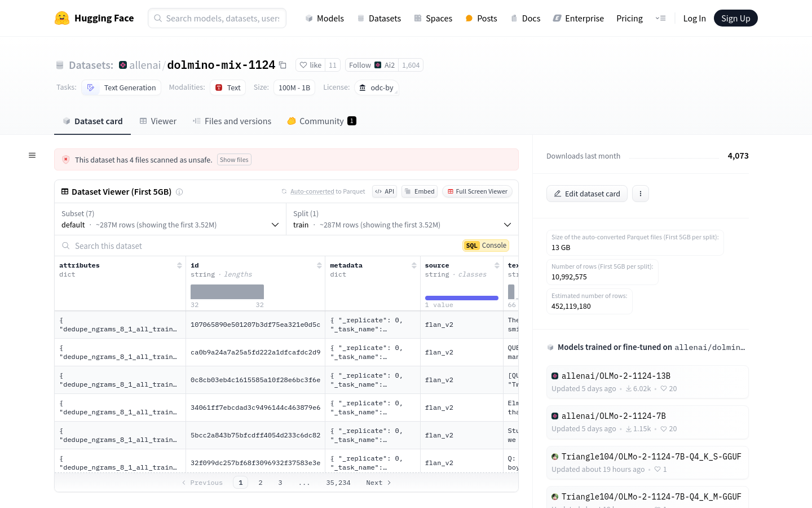This screenshot has height=508, width=812.
Task: Open the Pricing page
Action: click(x=629, y=18)
